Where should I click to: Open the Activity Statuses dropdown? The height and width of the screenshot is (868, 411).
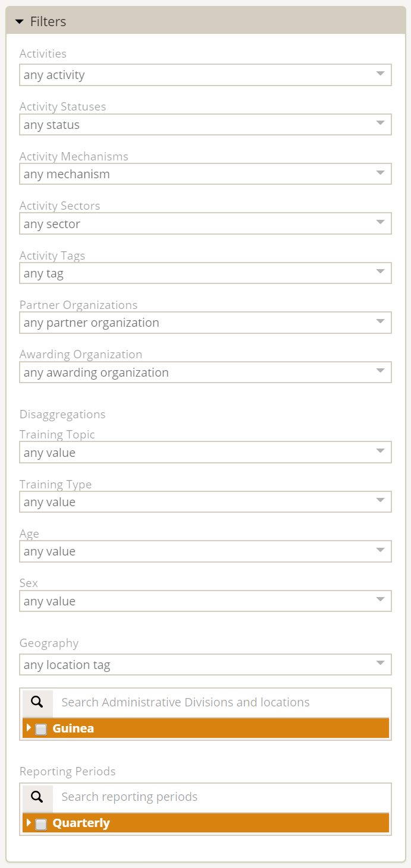click(205, 125)
